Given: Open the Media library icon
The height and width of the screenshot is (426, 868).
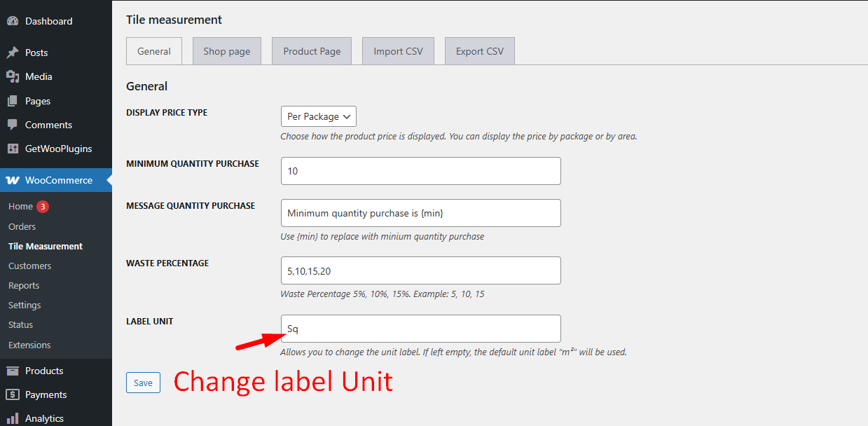Looking at the screenshot, I should (13, 76).
